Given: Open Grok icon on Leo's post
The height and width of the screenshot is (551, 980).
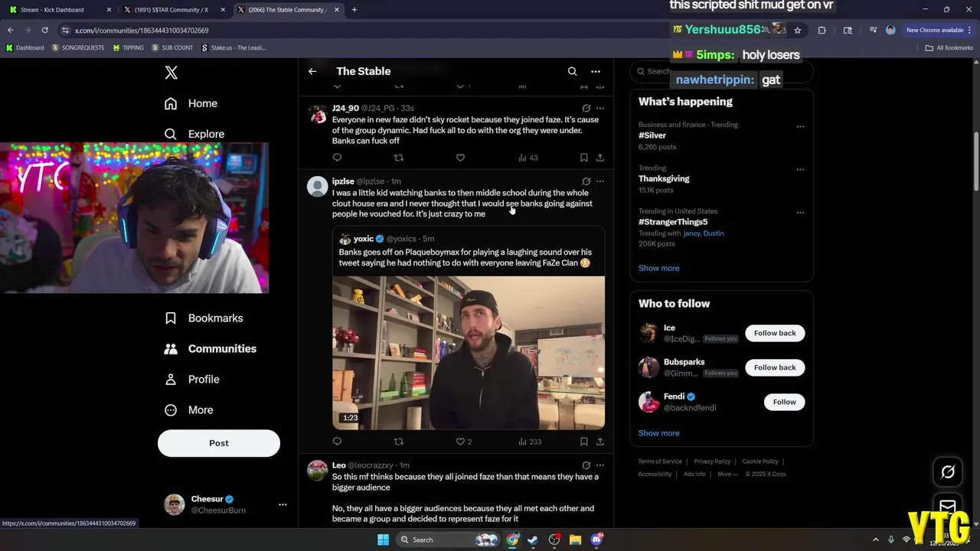Looking at the screenshot, I should click(586, 465).
